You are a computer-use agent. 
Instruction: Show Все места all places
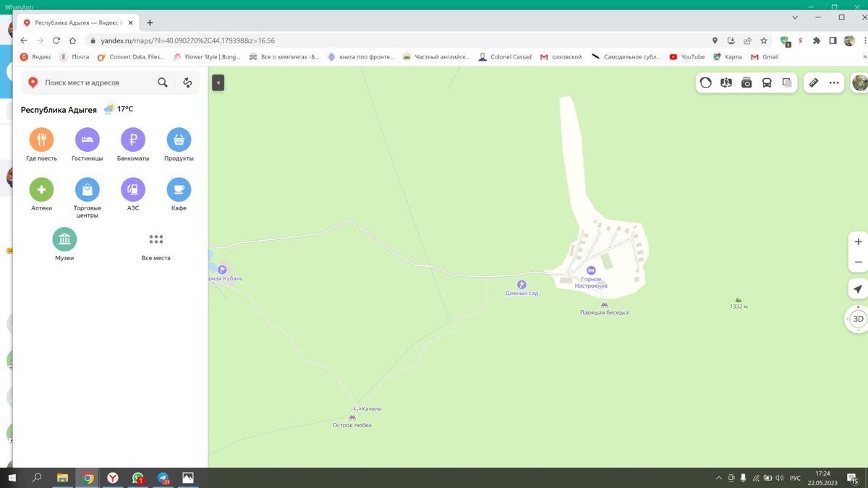tap(156, 246)
